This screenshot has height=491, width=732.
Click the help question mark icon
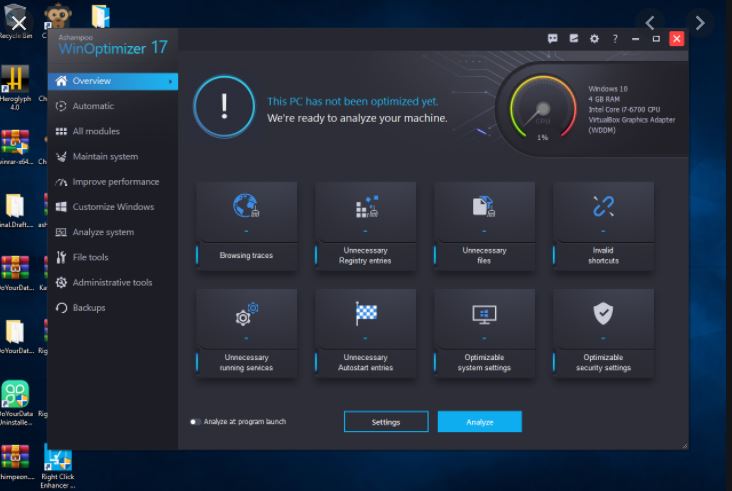(x=615, y=39)
